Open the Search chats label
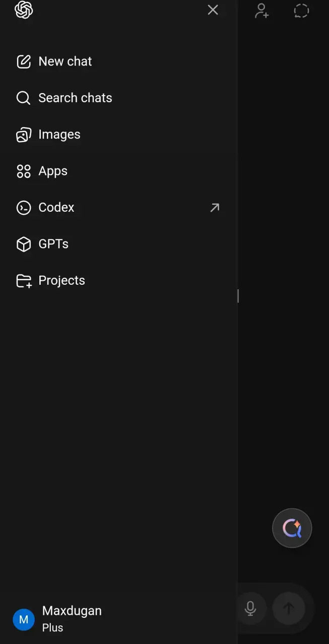This screenshot has width=329, height=644. pos(76,98)
